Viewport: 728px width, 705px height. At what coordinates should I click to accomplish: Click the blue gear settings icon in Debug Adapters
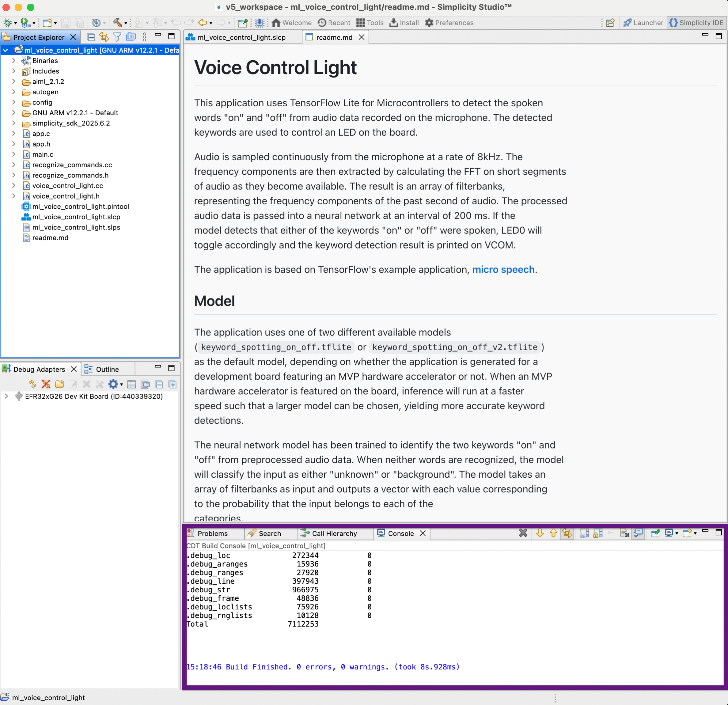pyautogui.click(x=113, y=384)
